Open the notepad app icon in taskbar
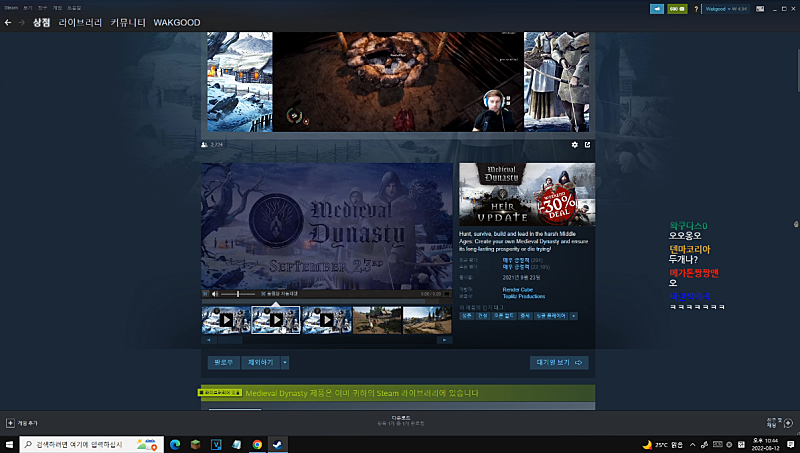This screenshot has height=453, width=800. pos(236,445)
